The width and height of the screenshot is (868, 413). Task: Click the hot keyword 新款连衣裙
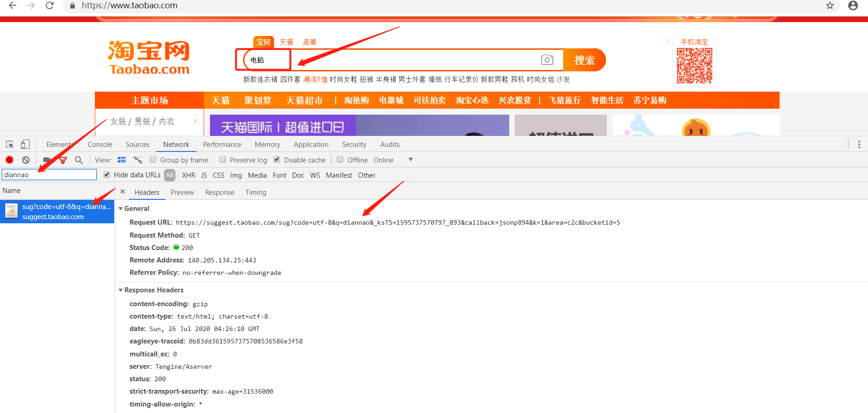click(x=260, y=79)
